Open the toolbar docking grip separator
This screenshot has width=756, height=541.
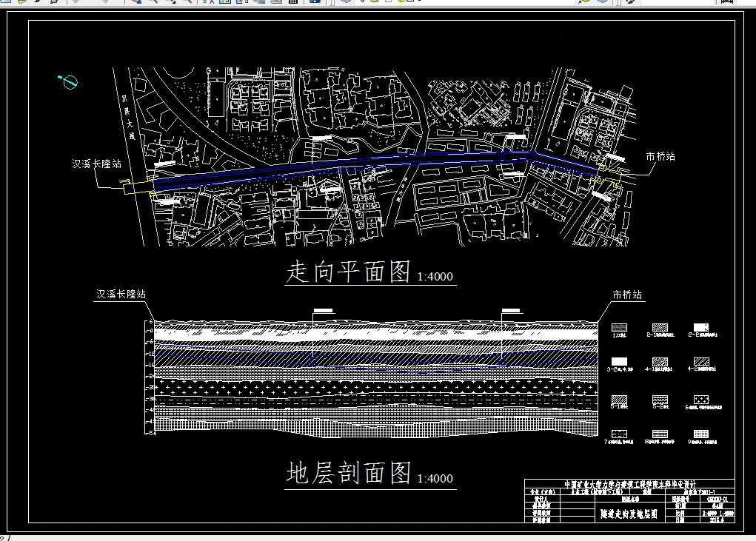pos(330,3)
